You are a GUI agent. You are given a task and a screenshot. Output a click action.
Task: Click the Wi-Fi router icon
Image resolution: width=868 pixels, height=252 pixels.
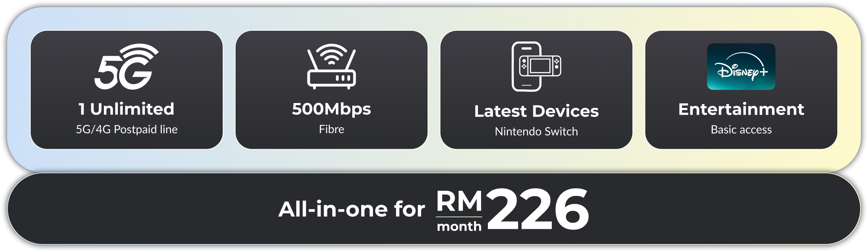click(332, 66)
